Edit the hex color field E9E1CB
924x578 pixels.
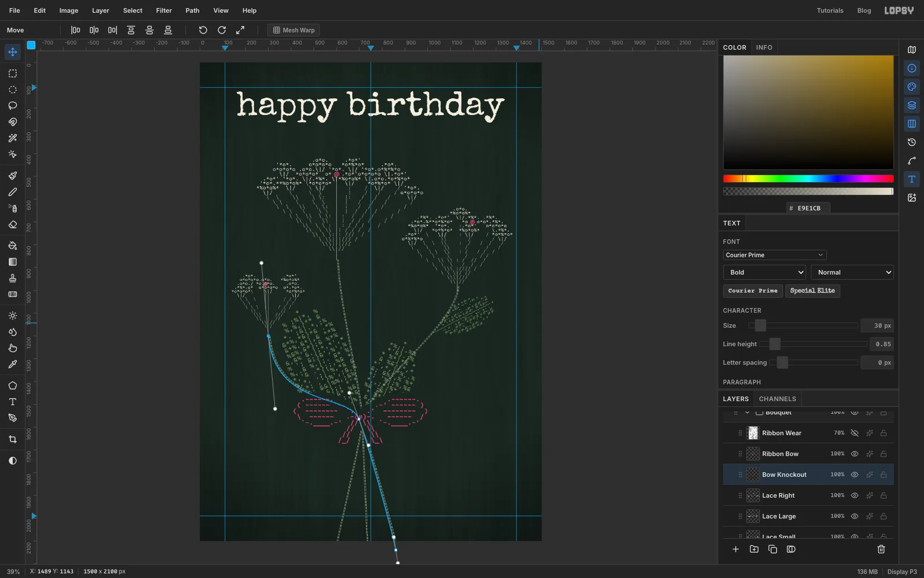coord(808,208)
